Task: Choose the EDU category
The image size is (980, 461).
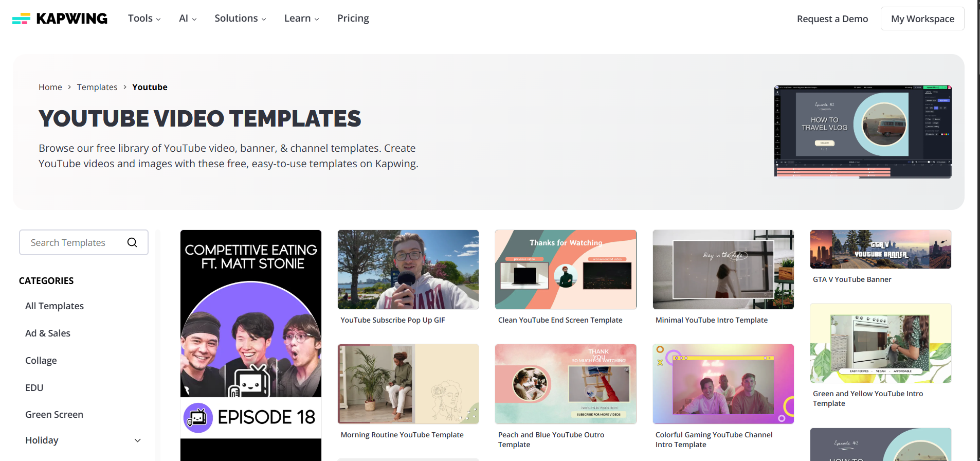Action: (34, 388)
